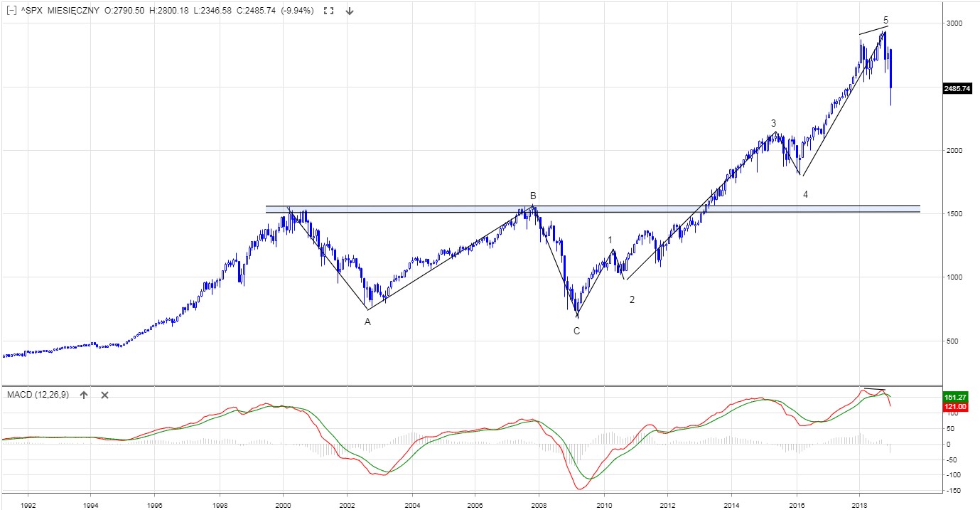Click the green 151.27 MACD value tag
The width and height of the screenshot is (980, 510).
click(953, 397)
